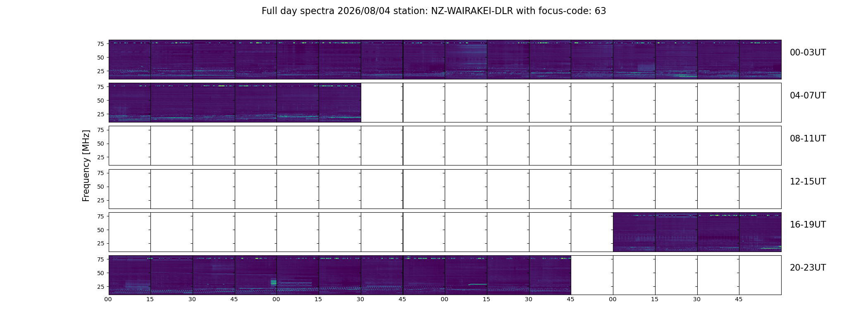
Task: Click first empty panel in 08-11UT row
Action: 130,146
